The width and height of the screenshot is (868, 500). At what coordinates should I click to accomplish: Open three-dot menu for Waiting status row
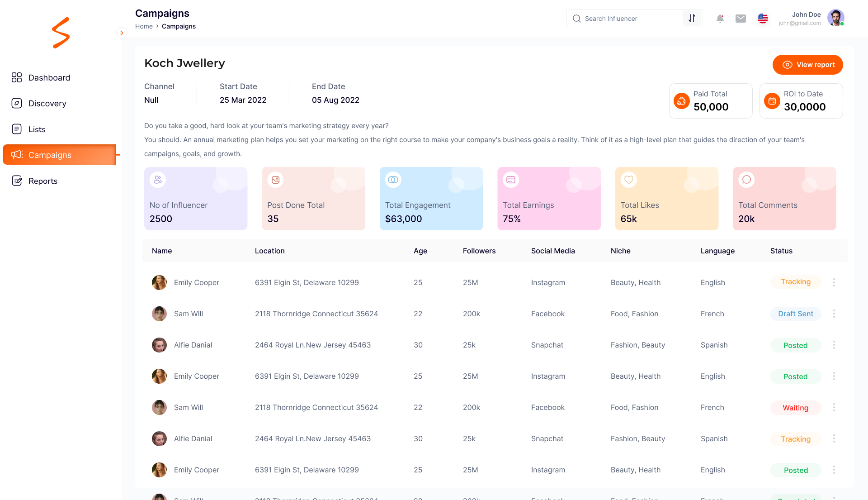(834, 407)
